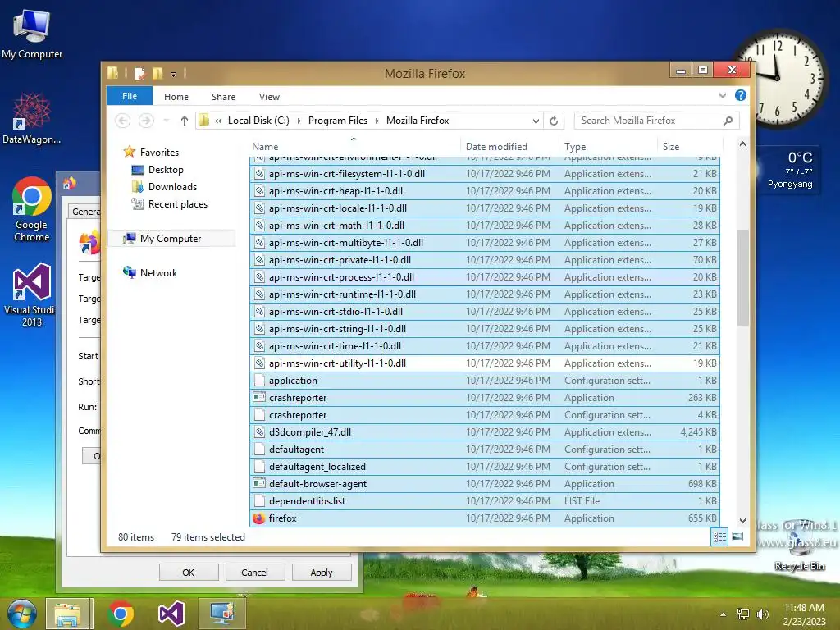This screenshot has width=840, height=630.
Task: Click OK in the properties dialog
Action: (x=189, y=572)
